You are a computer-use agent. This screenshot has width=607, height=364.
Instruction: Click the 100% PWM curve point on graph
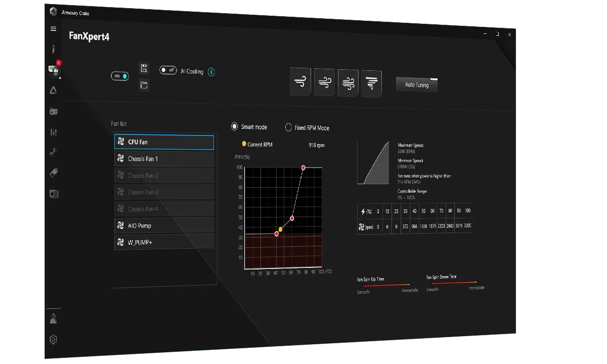[x=303, y=167]
